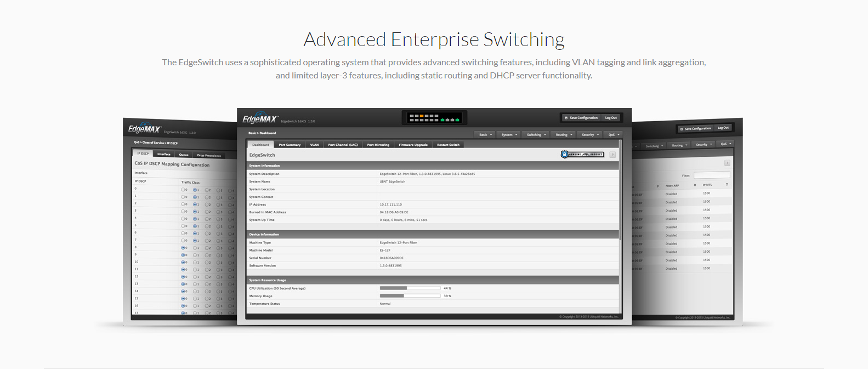
Task: Click Log Out in the center window
Action: (x=611, y=118)
